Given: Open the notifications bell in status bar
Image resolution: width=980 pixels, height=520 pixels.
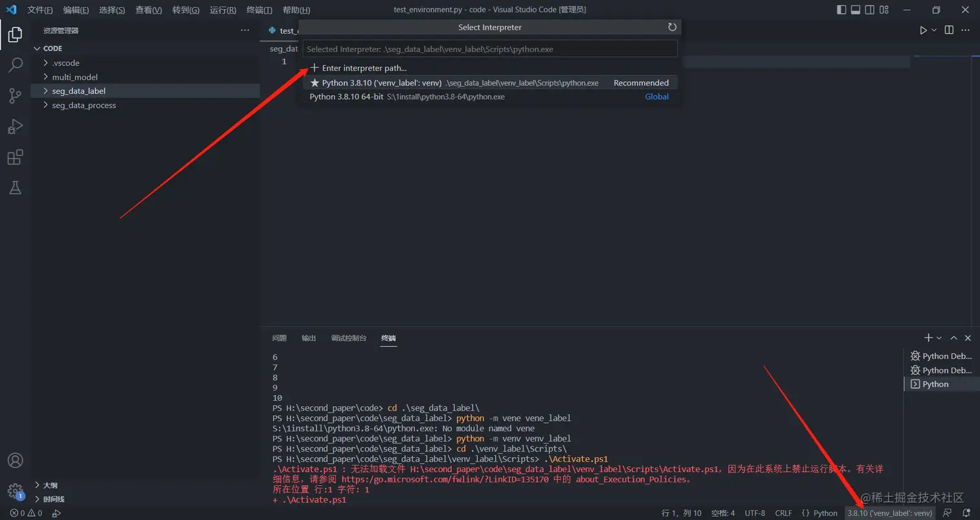Looking at the screenshot, I should [966, 513].
